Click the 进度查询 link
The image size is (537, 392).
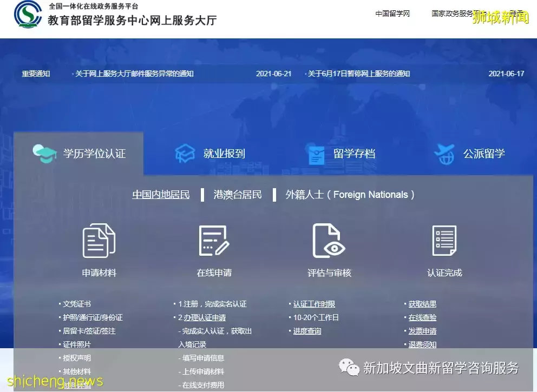307,331
